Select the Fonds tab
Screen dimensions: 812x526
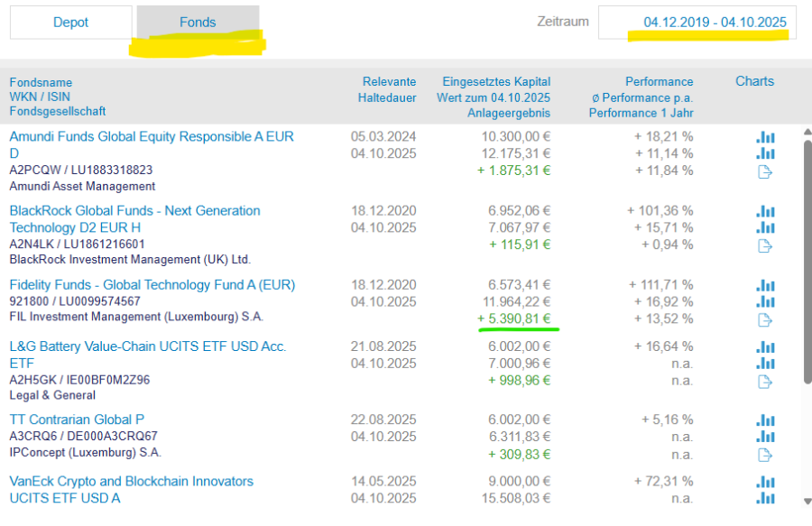(198, 23)
